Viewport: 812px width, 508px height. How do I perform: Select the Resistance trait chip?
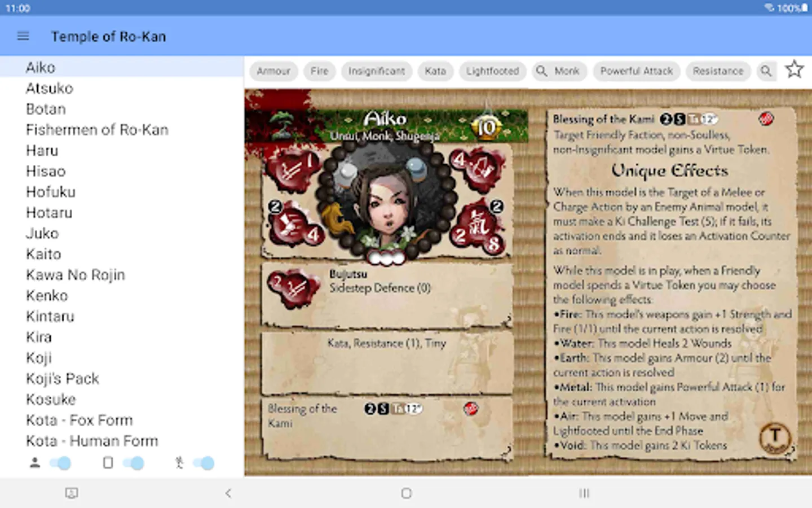[x=718, y=71]
